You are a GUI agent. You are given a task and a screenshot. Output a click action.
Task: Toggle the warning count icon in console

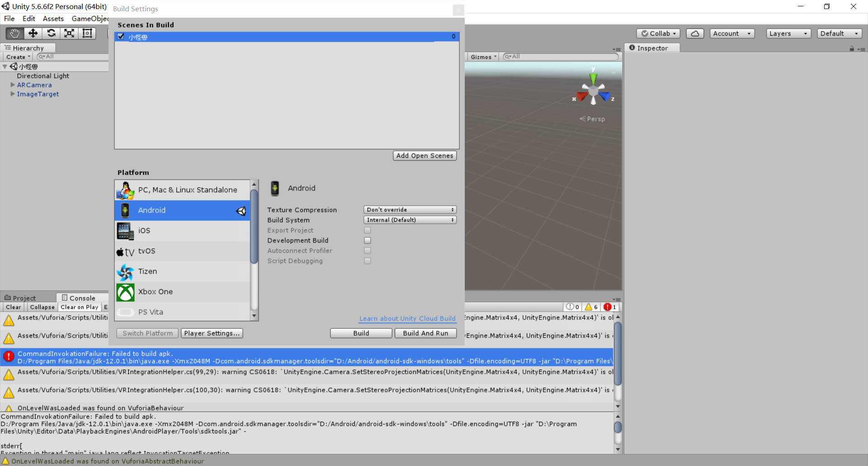click(x=591, y=307)
